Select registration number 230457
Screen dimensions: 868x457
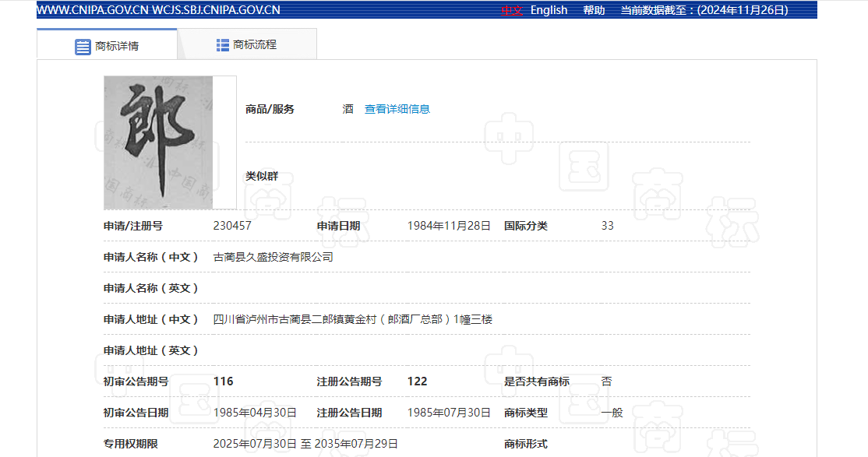click(x=232, y=226)
